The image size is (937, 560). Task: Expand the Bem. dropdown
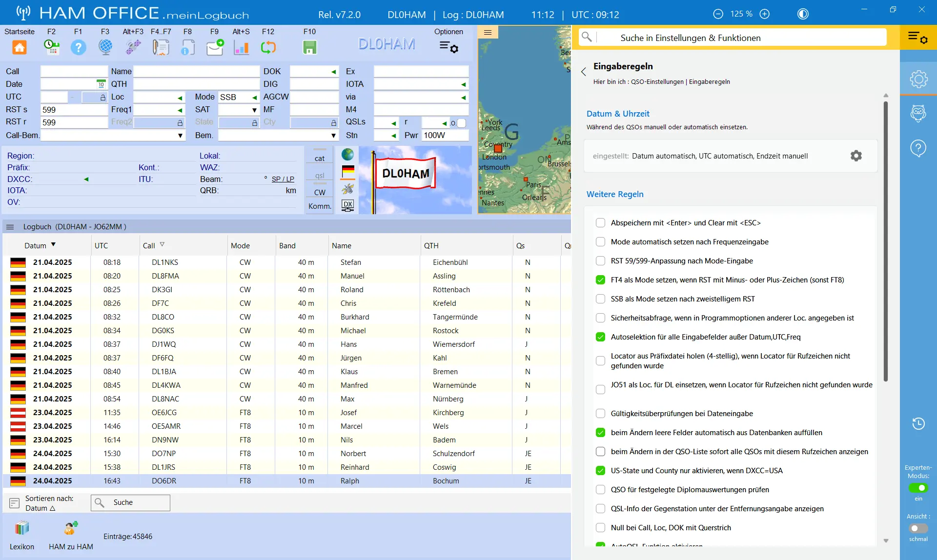point(333,136)
